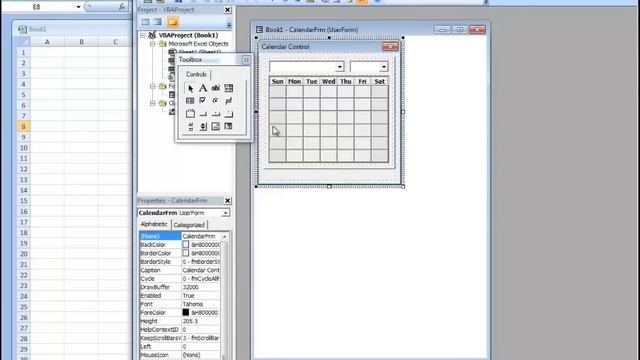
Task: Pick the TextBox control in Toolbox
Action: pyautogui.click(x=216, y=88)
